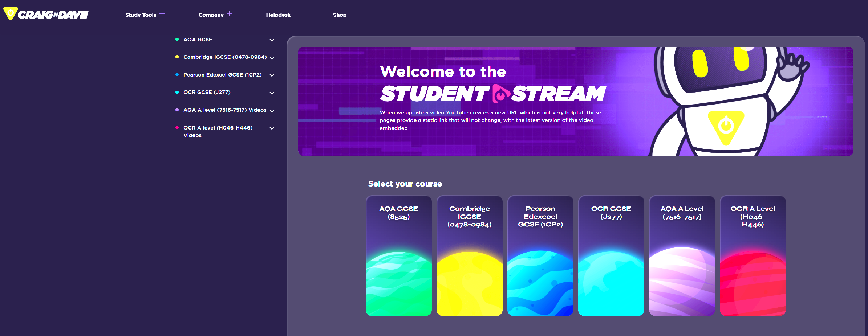Expand Pearson Edexcel GCSE (1CP2) chevron
The height and width of the screenshot is (336, 868).
(x=272, y=75)
